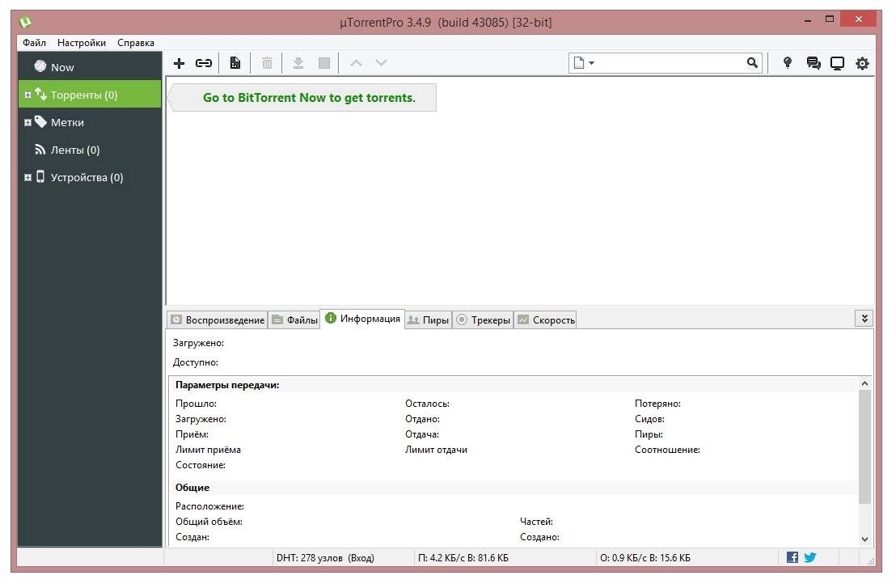Expand the Торренты tree node

pos(27,95)
